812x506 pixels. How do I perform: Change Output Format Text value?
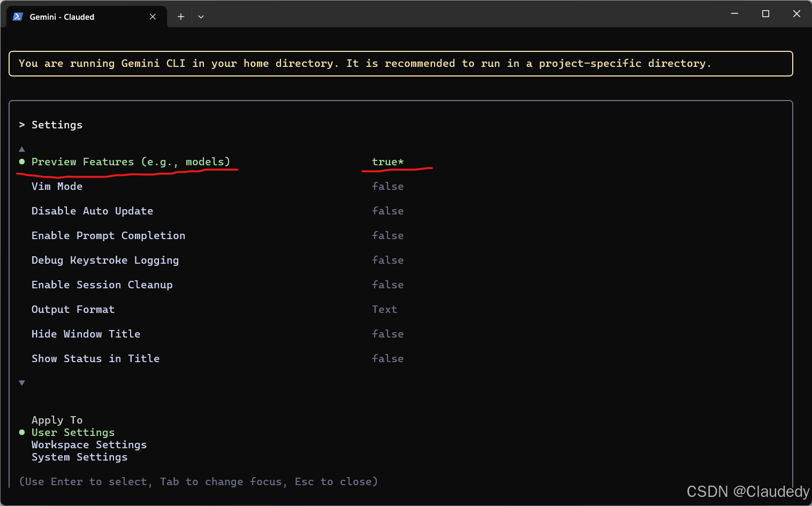pyautogui.click(x=384, y=309)
